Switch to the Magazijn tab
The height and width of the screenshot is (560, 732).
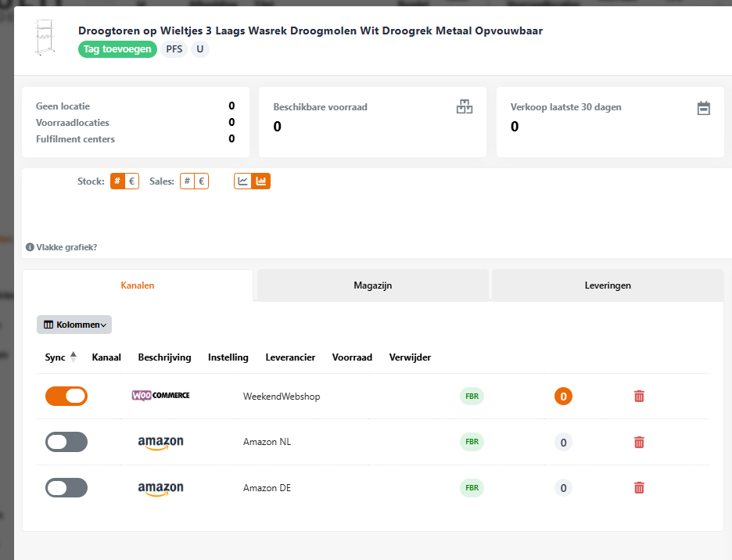pyautogui.click(x=372, y=285)
